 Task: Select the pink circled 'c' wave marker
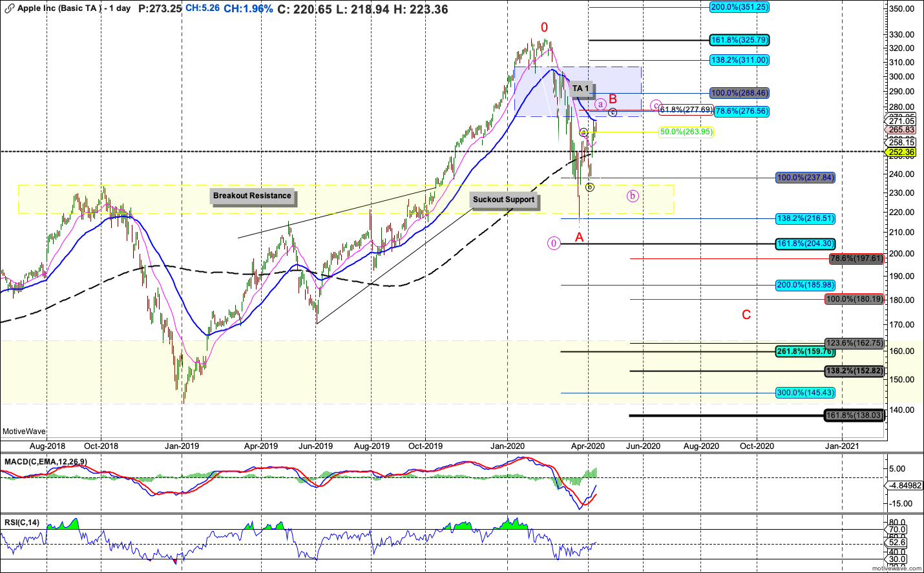click(x=656, y=105)
